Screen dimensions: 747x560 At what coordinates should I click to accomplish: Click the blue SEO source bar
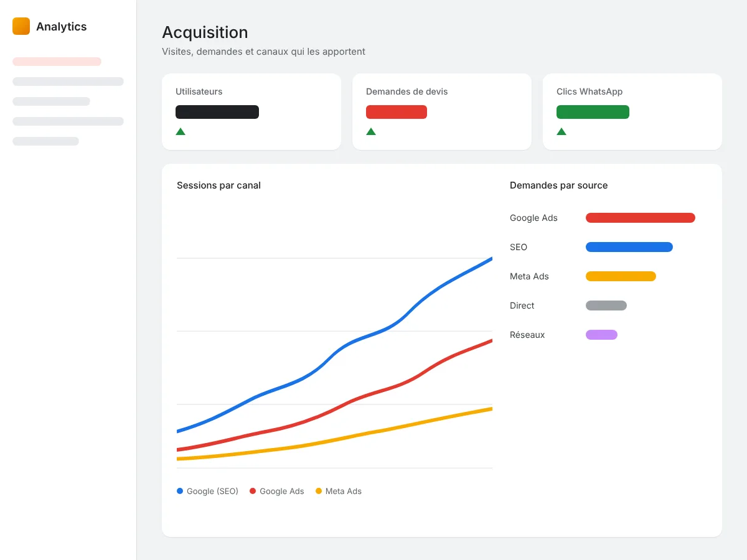(x=629, y=247)
